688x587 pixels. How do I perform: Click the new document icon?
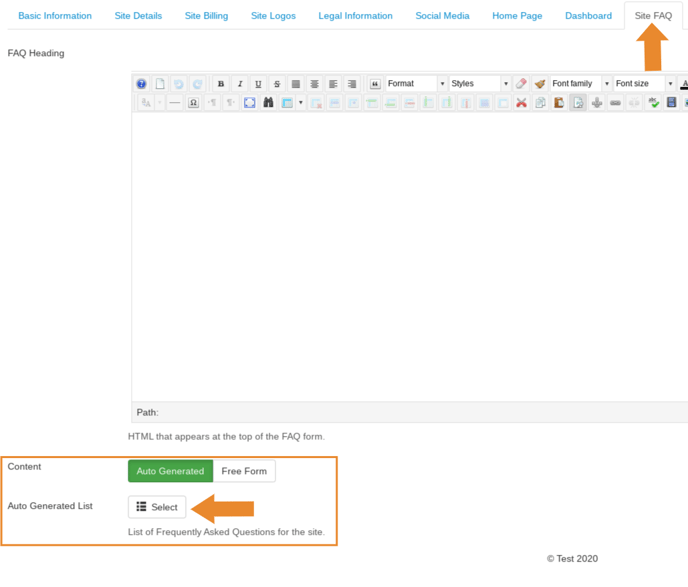click(160, 84)
